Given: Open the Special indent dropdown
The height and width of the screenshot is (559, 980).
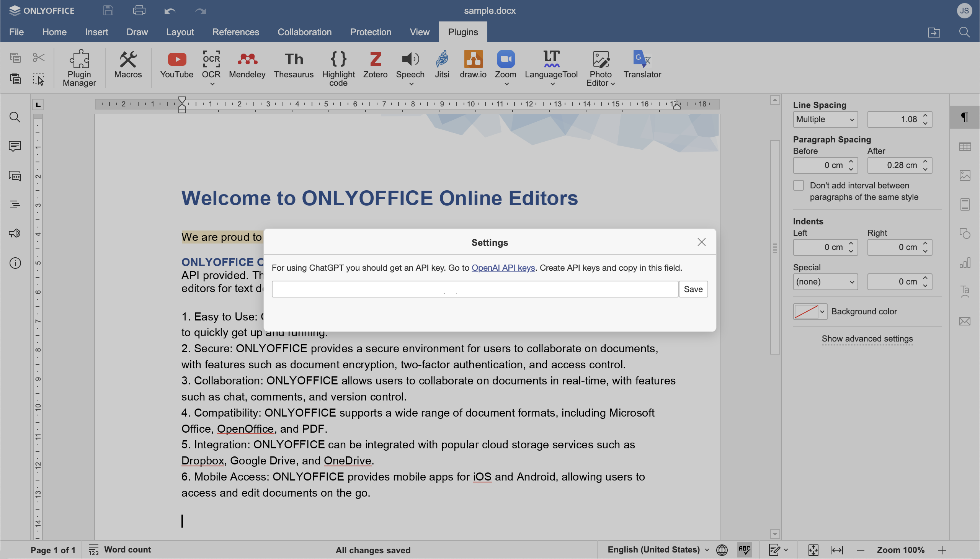Looking at the screenshot, I should (825, 281).
